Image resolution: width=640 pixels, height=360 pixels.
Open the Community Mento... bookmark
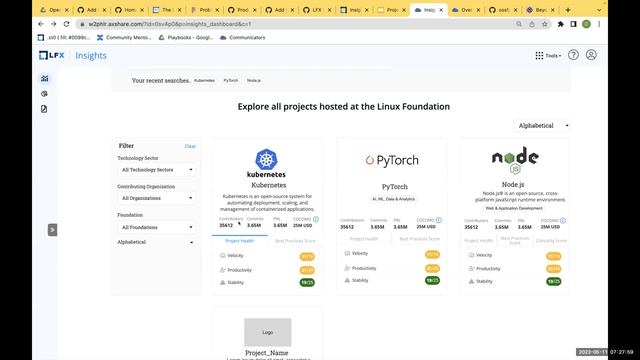124,38
